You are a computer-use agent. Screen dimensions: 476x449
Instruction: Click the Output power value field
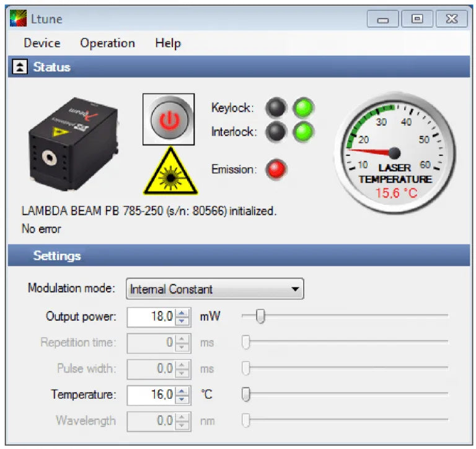coord(151,317)
